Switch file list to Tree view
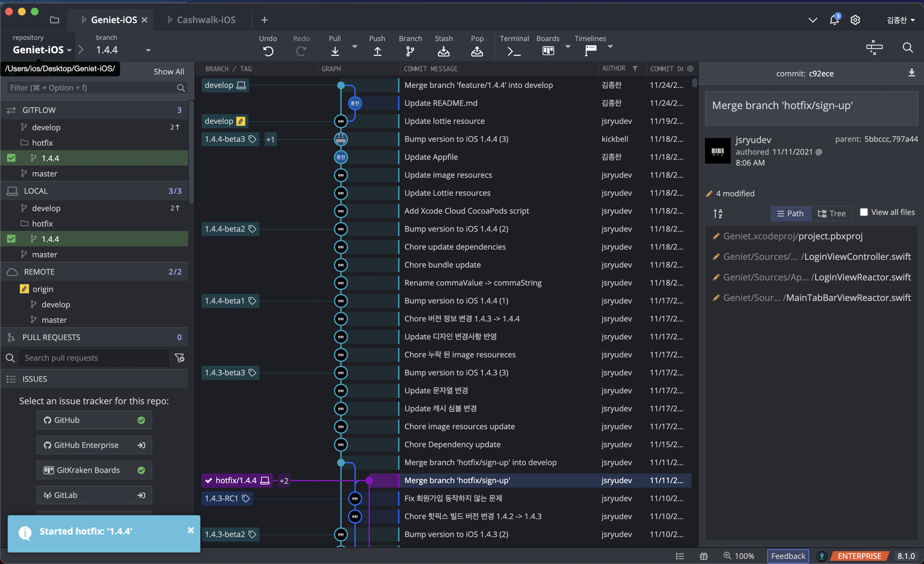Image resolution: width=924 pixels, height=564 pixels. pyautogui.click(x=832, y=213)
